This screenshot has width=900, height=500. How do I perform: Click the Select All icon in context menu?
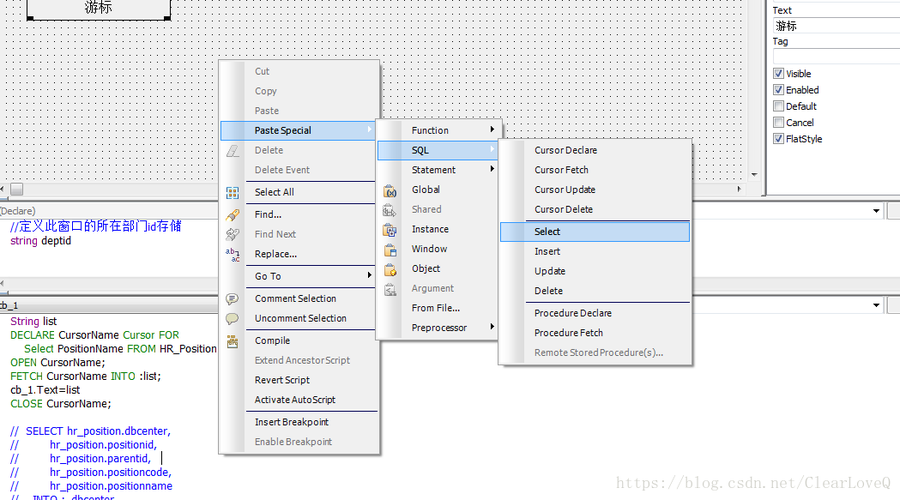[x=232, y=193]
